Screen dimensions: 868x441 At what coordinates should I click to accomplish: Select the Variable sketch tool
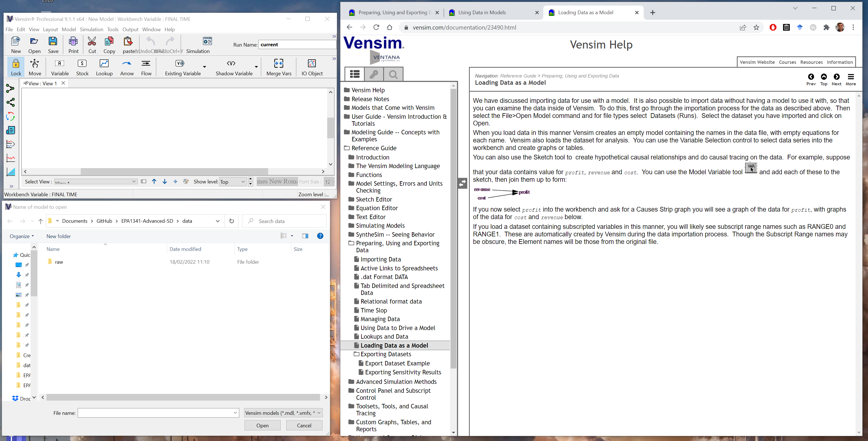pos(60,67)
